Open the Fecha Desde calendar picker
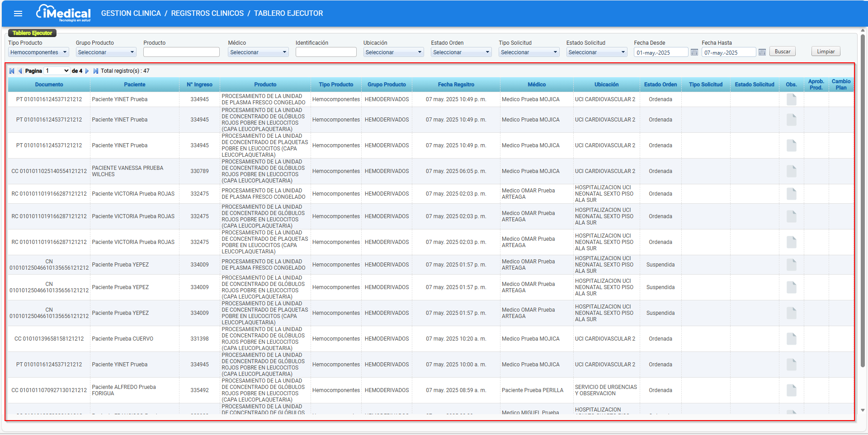 (x=694, y=52)
